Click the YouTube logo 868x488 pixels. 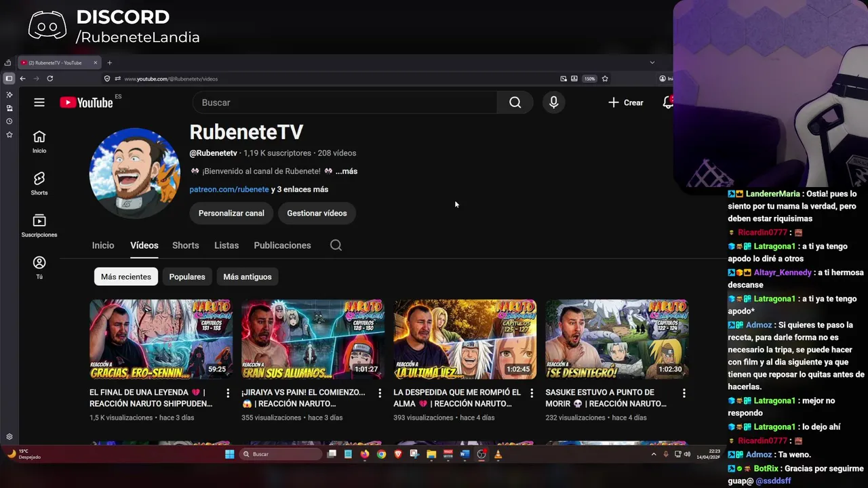86,102
